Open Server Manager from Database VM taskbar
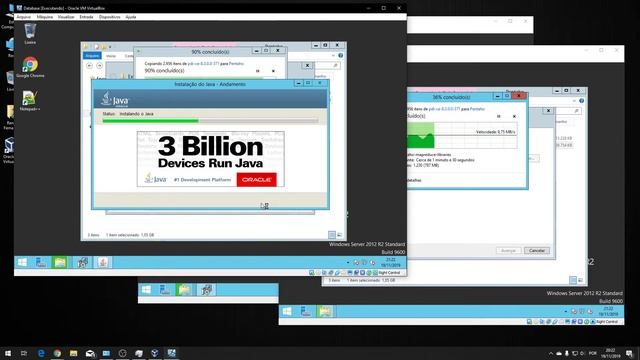Screen dimensions: 640x360 coord(41,262)
